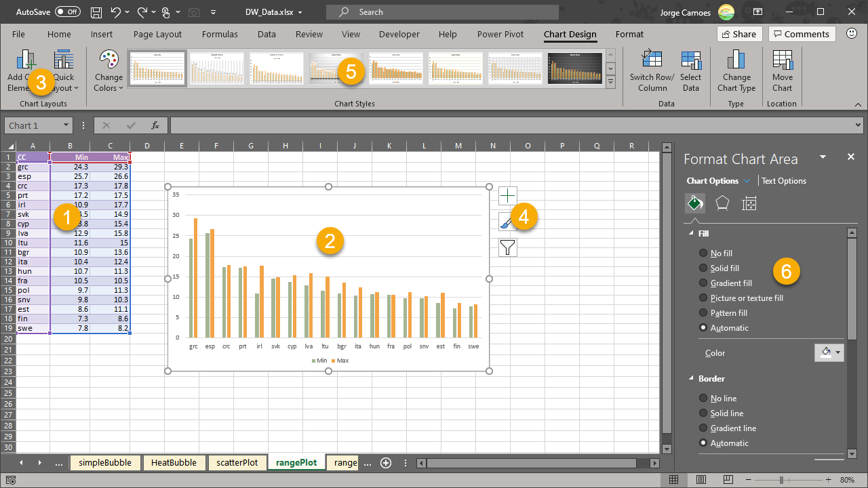
Task: Collapse the ribbon with the caret
Action: coord(858,104)
